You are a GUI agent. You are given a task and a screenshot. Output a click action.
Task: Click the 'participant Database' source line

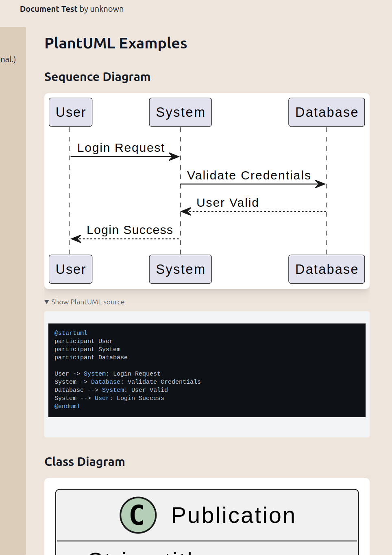(x=91, y=357)
